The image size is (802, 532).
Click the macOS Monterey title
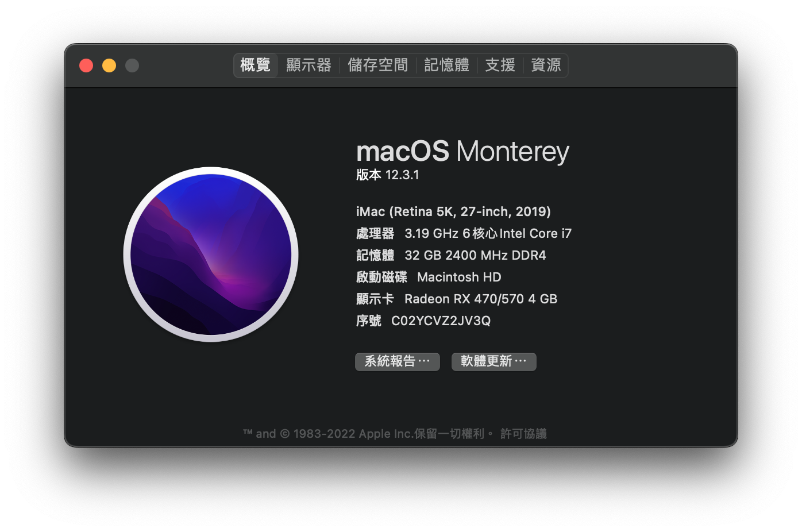tap(462, 151)
